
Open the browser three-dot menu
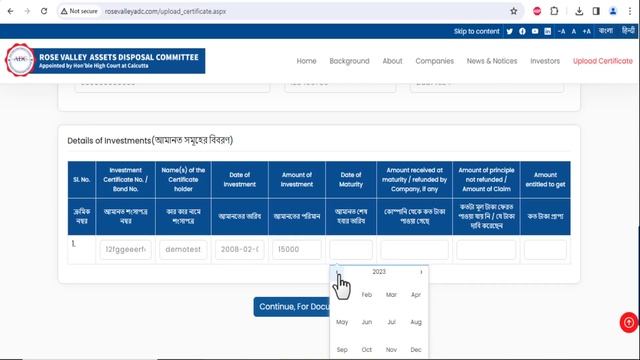coord(630,11)
